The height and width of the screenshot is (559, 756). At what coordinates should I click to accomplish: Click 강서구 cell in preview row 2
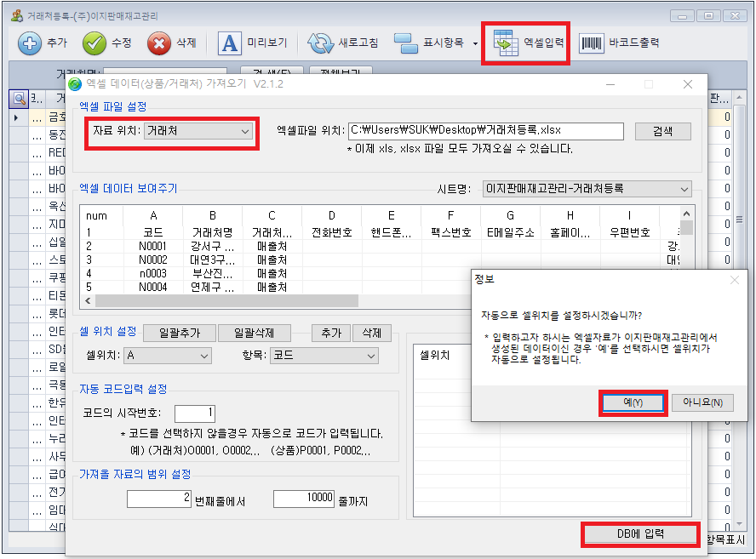tap(212, 246)
